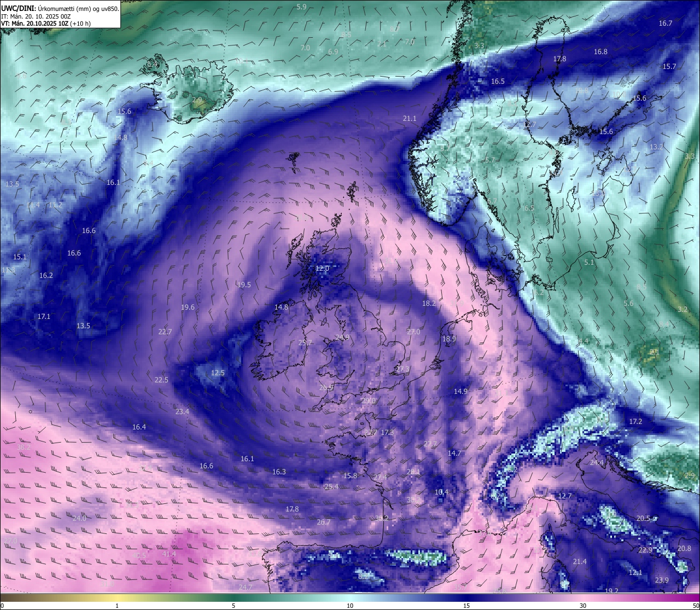Click the 5.1 value label
The width and height of the screenshot is (700, 610).
(589, 262)
